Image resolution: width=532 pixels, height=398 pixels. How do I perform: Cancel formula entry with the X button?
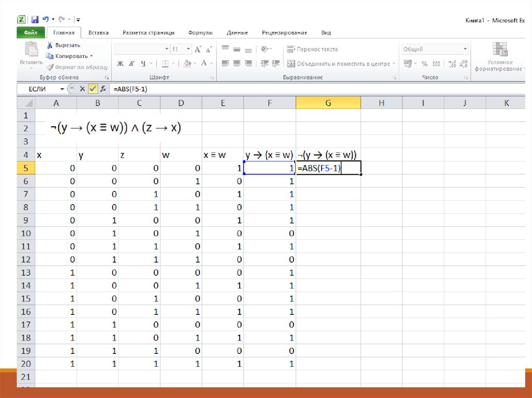pyautogui.click(x=82, y=89)
